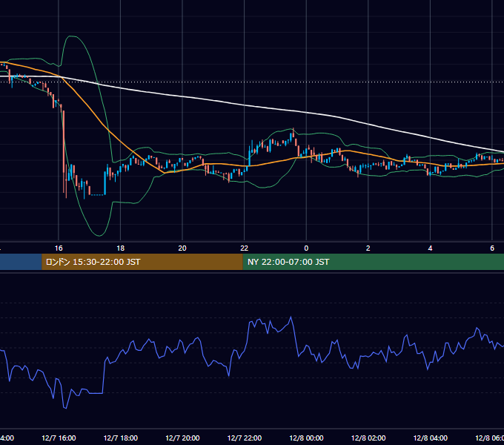This screenshot has height=445, width=504.
Task: Click the NY 22:00-07:00 JST session bar
Action: pos(373,262)
